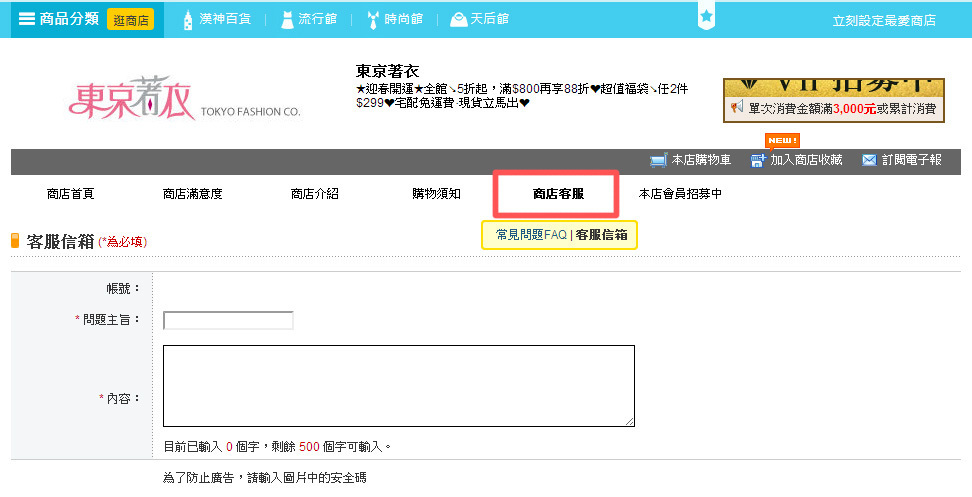Image resolution: width=972 pixels, height=497 pixels.
Task: Open the 購物須知 tab
Action: (436, 194)
